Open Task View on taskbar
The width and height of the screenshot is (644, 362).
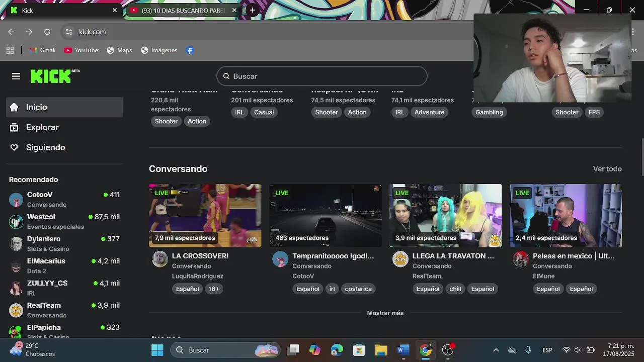tap(293, 350)
